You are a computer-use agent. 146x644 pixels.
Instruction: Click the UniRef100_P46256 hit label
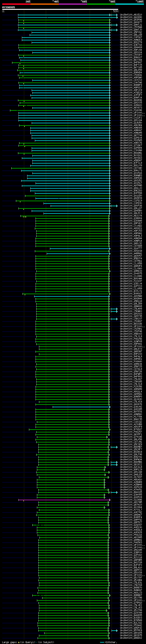point(131,339)
